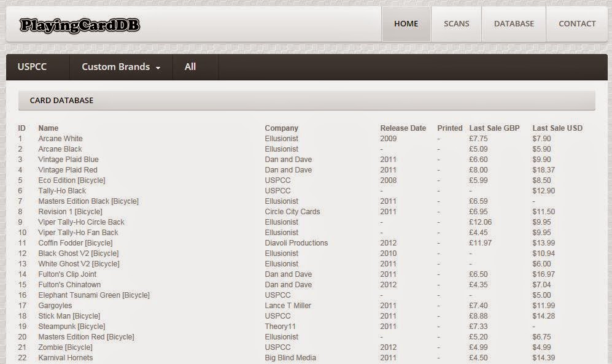This screenshot has height=364, width=612.
Task: Select Steampunk [Bicycle] name
Action: click(x=71, y=327)
